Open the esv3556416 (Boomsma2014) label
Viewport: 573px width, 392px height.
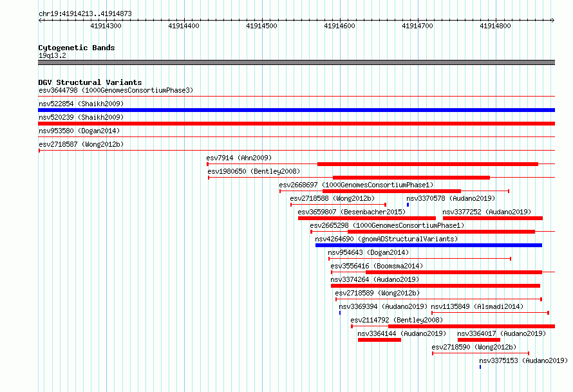pos(377,266)
